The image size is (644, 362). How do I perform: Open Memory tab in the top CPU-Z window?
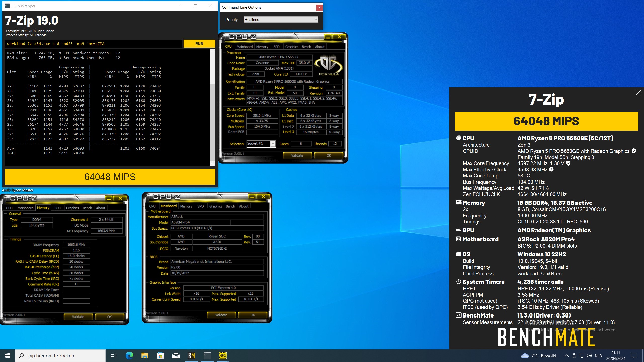click(262, 47)
